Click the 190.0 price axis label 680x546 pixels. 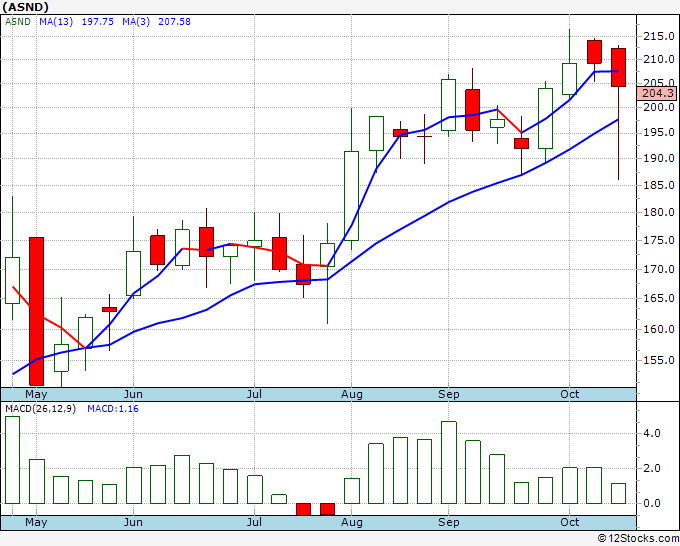coord(658,159)
